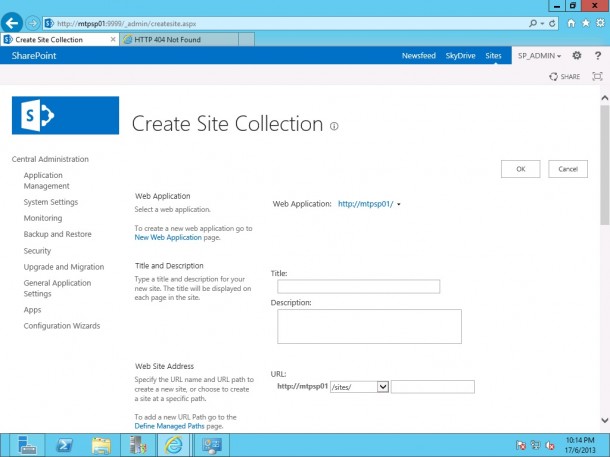Open Sites in the top navigation
This screenshot has height=457, width=610.
(x=493, y=56)
